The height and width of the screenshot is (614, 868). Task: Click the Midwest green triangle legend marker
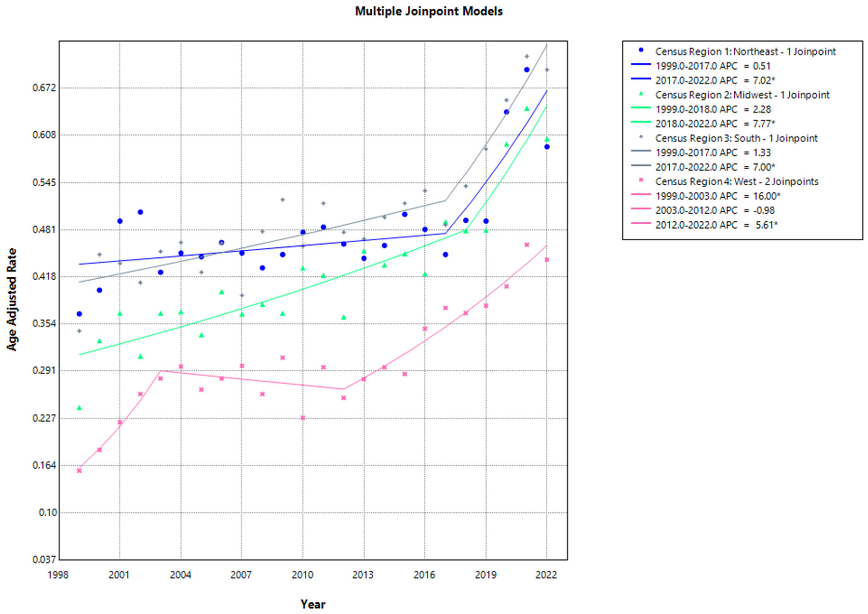[x=641, y=94]
